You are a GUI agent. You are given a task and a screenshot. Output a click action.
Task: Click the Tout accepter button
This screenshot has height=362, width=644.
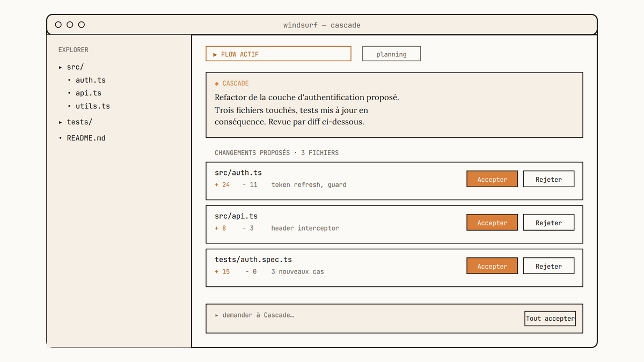[x=550, y=319]
